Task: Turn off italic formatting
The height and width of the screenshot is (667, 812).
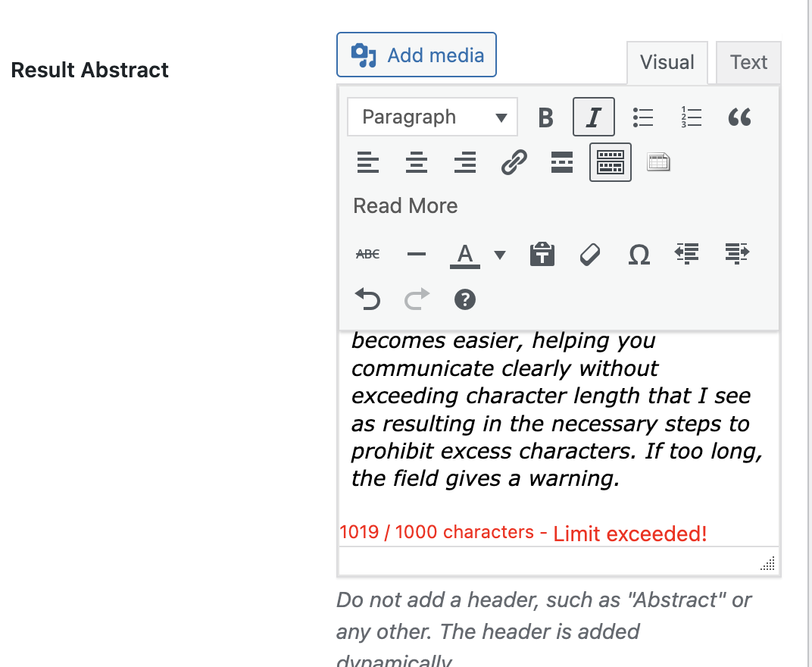Action: point(593,117)
